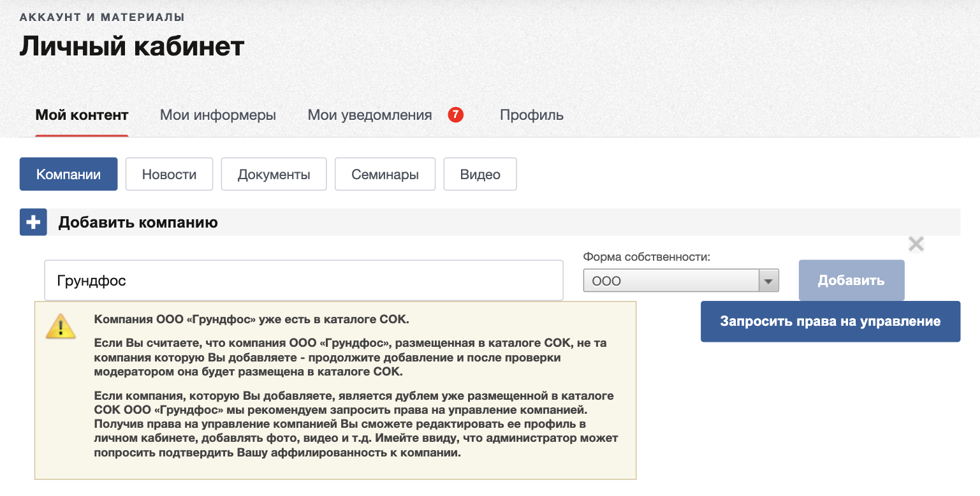The width and height of the screenshot is (980, 496).
Task: Go to the Мои уведомления tab
Action: click(x=370, y=115)
